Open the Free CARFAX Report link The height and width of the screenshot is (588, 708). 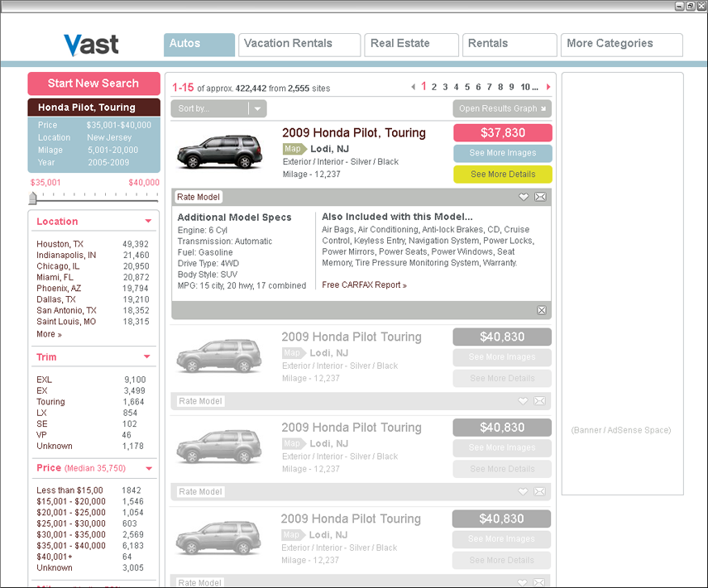point(364,285)
